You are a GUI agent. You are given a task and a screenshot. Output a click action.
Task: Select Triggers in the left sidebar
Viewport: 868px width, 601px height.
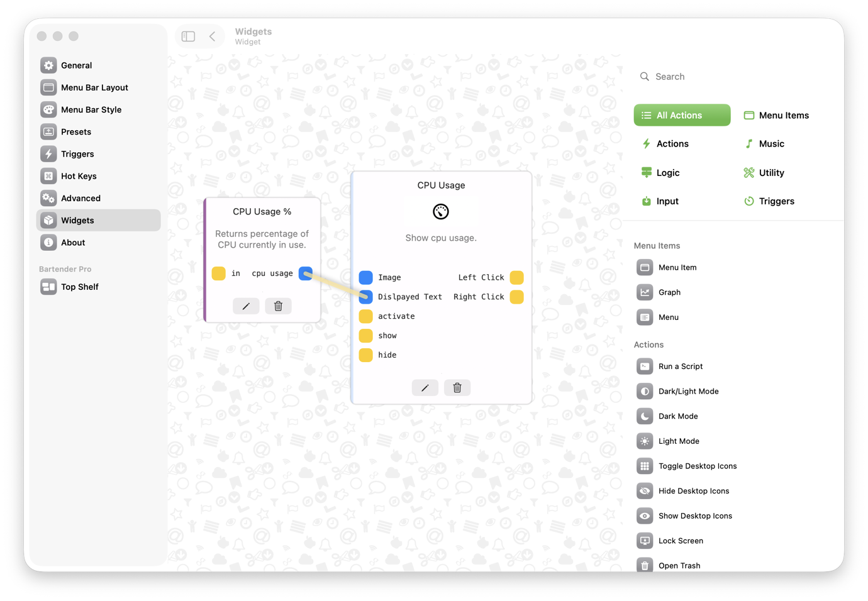point(98,154)
